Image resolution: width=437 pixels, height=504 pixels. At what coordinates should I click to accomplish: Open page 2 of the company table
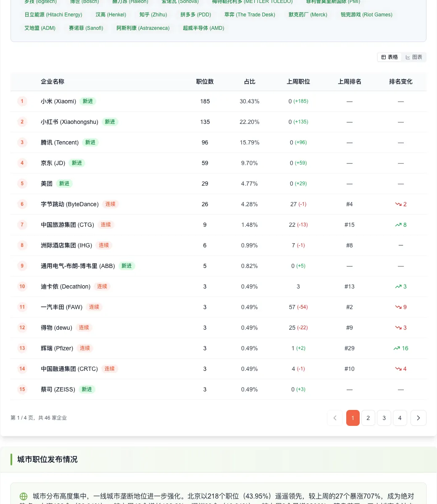pos(368,418)
